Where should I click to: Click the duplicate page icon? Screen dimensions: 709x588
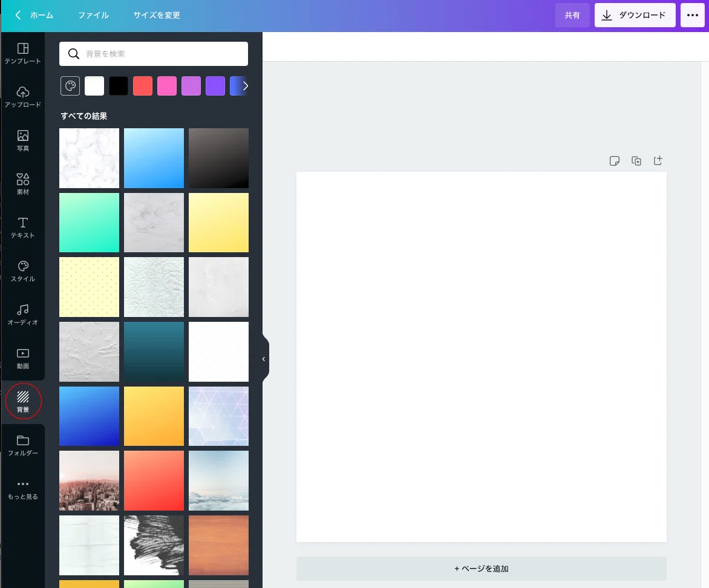[636, 161]
